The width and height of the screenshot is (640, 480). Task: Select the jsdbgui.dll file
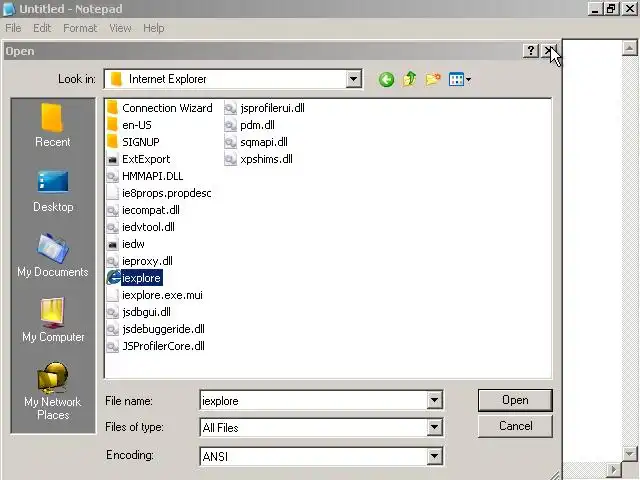click(x=139, y=312)
